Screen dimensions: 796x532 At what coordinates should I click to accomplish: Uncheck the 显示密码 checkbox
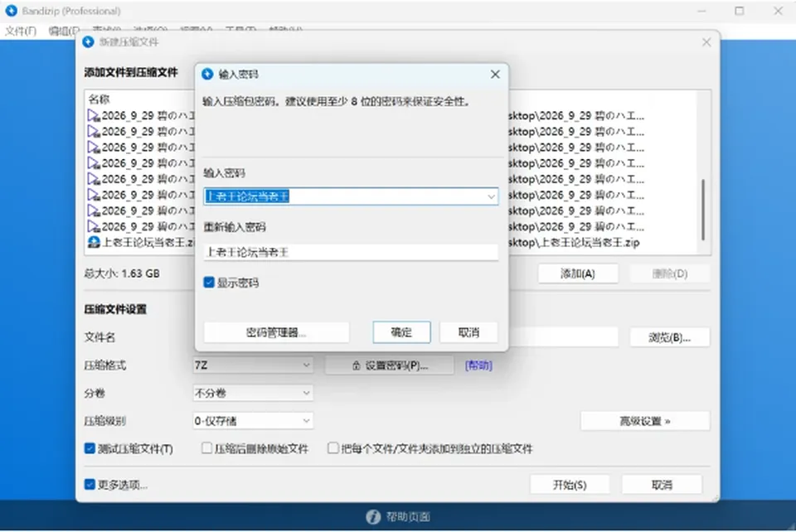point(209,283)
